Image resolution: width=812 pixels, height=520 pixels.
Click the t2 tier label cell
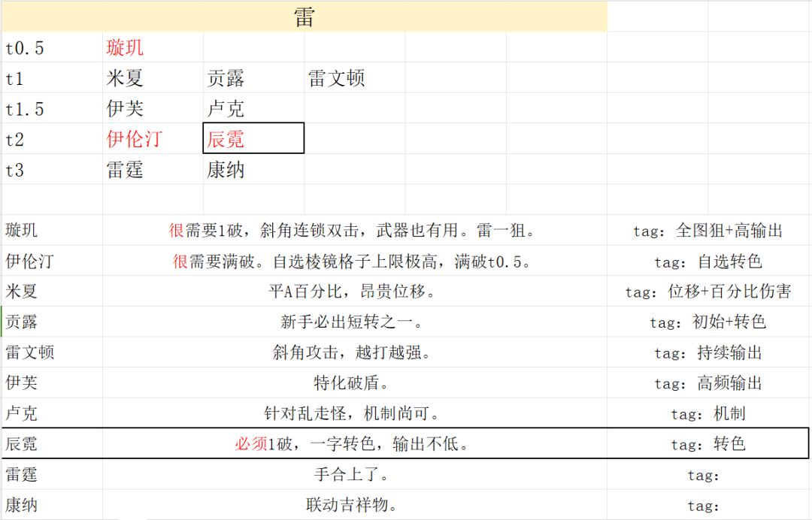[x=52, y=139]
